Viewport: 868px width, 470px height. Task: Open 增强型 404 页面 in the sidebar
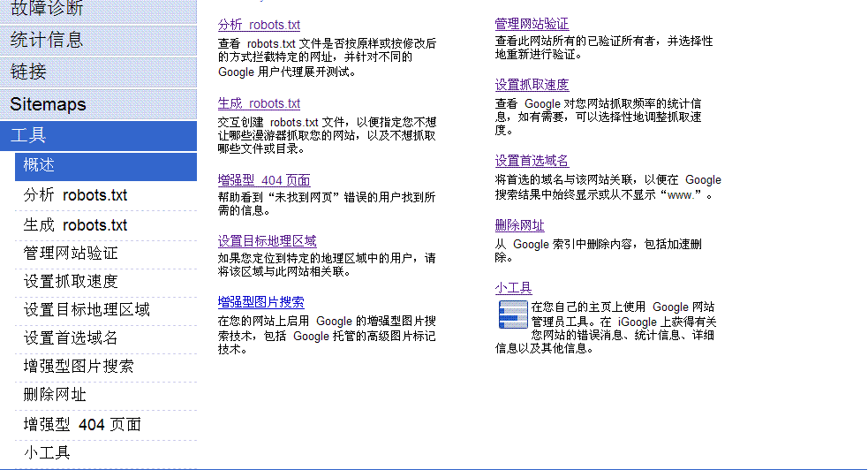click(106, 425)
